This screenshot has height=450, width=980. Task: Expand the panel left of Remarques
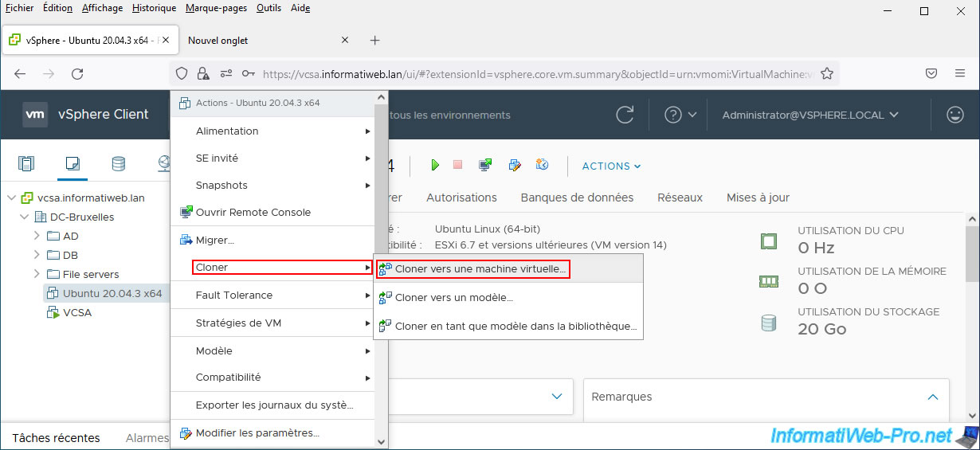tap(557, 396)
